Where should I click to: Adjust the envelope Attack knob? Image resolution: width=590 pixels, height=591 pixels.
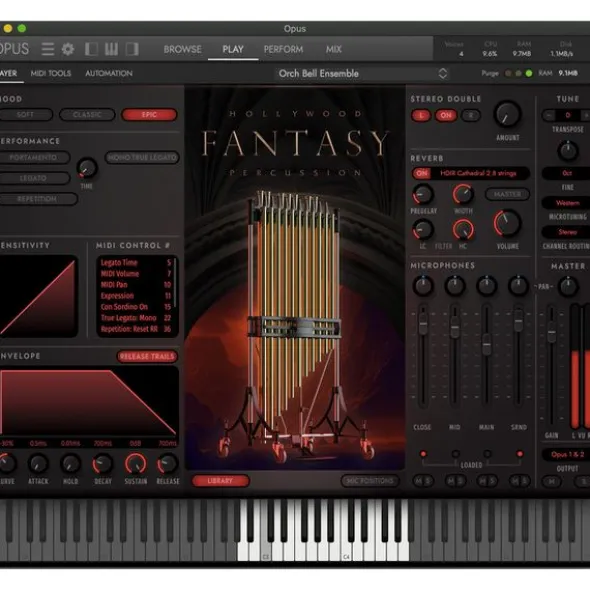point(38,464)
